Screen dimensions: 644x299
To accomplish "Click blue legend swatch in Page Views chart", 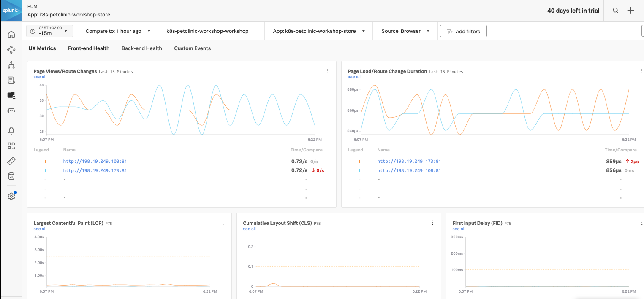I will [x=45, y=171].
